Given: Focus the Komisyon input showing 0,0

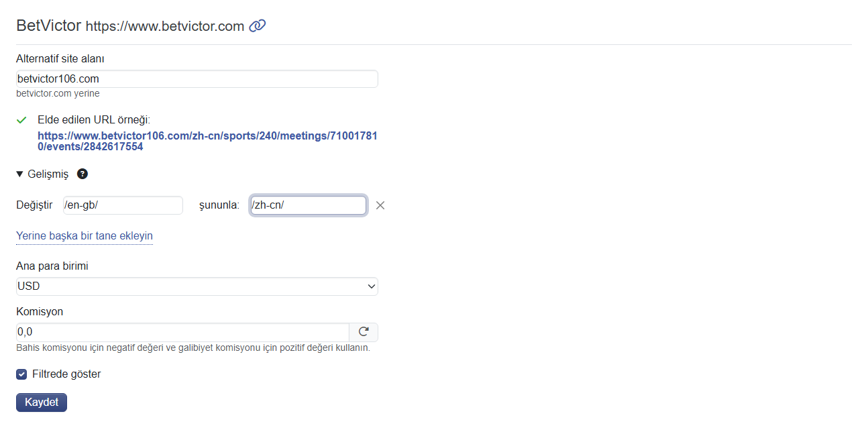Looking at the screenshot, I should (182, 331).
